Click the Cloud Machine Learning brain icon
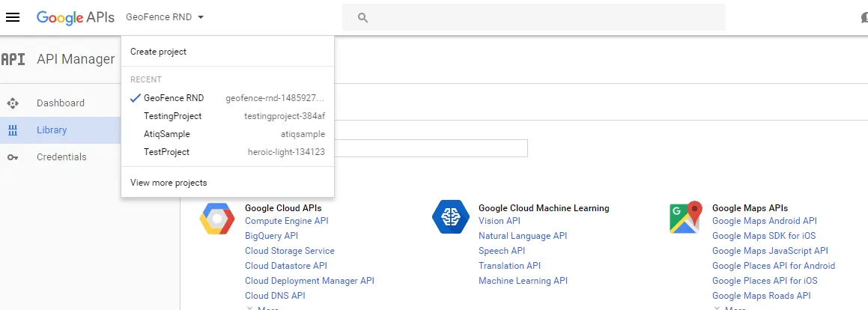The height and width of the screenshot is (310, 868). (451, 218)
